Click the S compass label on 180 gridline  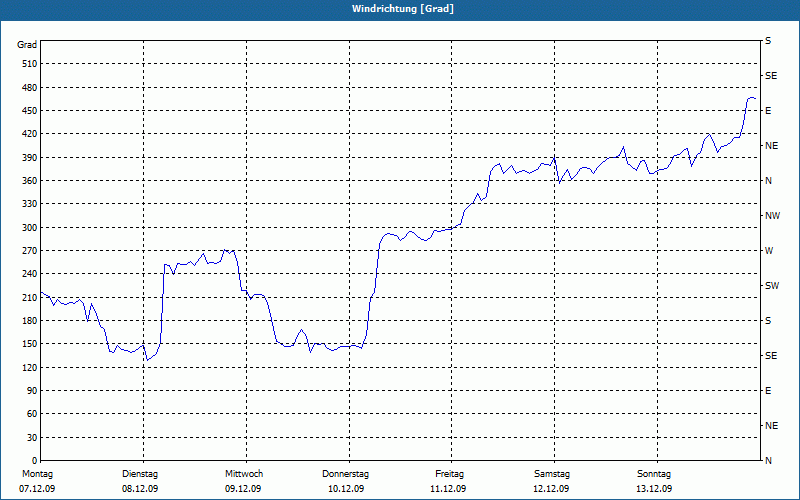click(x=768, y=321)
